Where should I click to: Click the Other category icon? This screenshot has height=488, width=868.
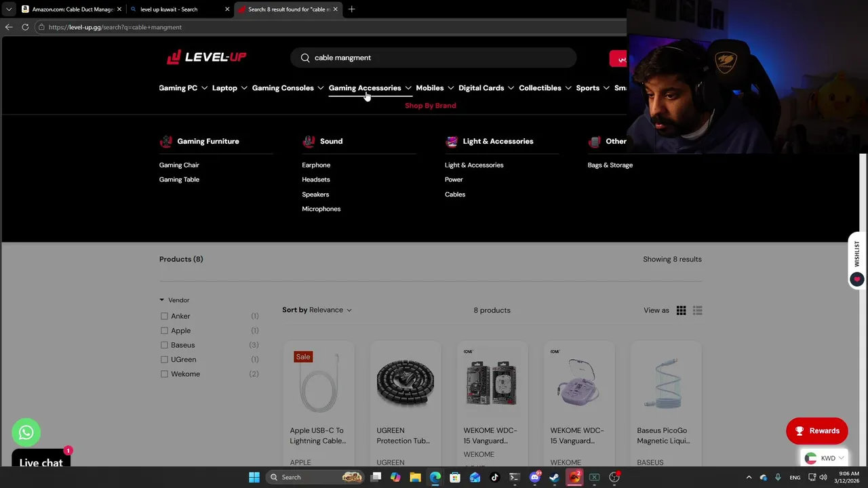pyautogui.click(x=595, y=141)
